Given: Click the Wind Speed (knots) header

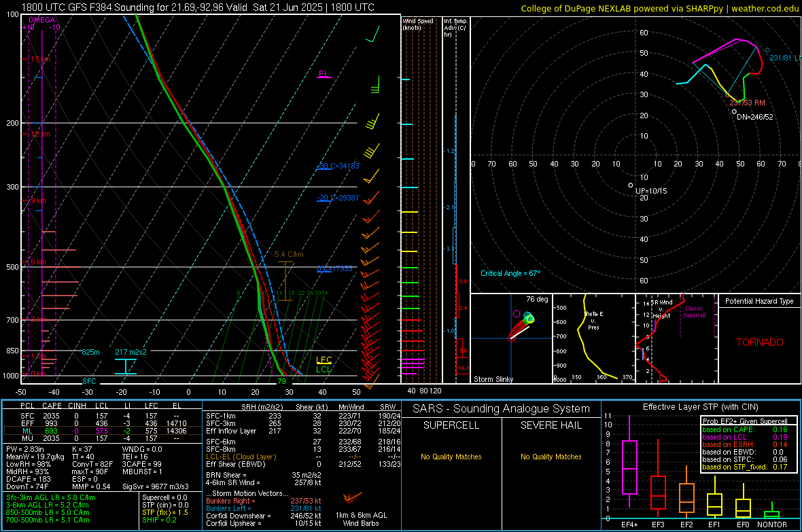Looking at the screenshot, I should [418, 24].
